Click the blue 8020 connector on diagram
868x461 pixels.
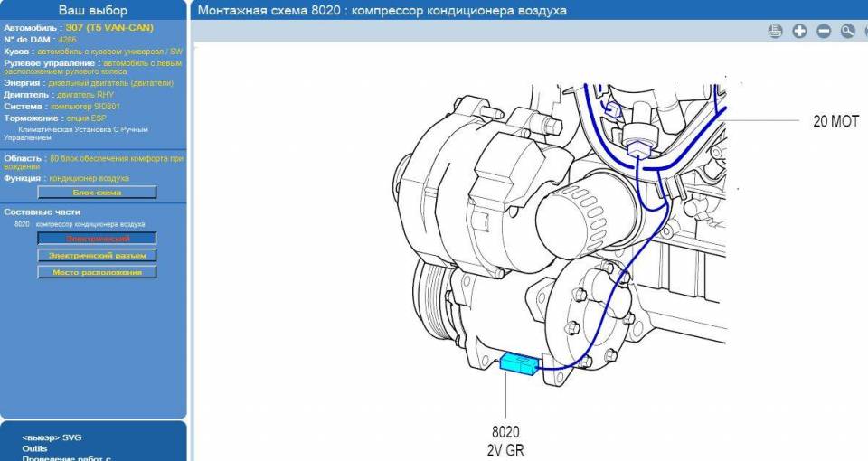pos(519,363)
